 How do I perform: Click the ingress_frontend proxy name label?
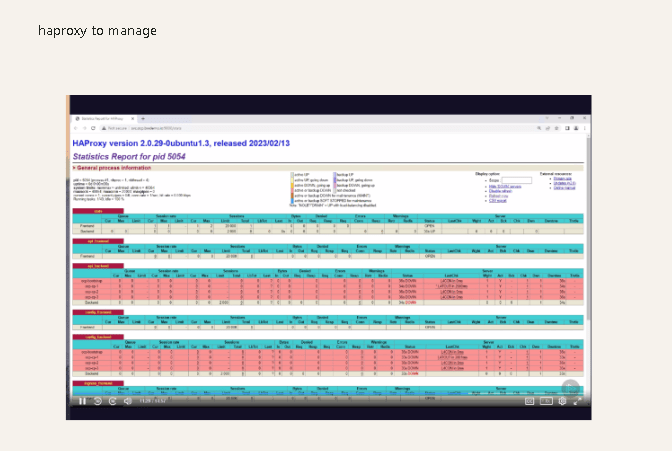(98, 383)
